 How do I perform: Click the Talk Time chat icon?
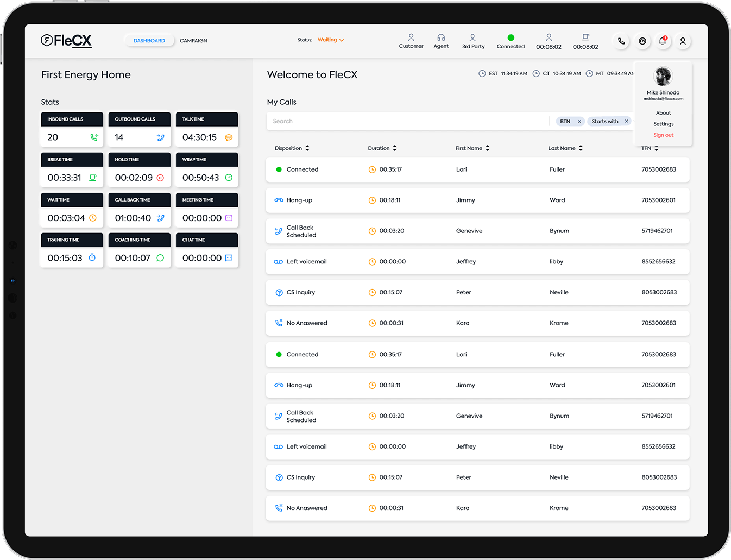229,137
